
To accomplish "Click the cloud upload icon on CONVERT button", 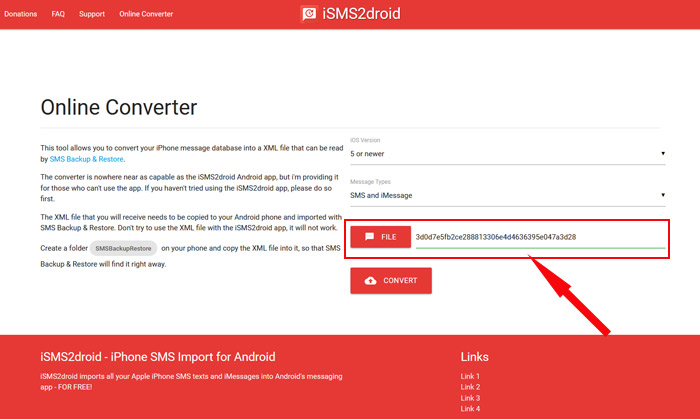I will (371, 281).
